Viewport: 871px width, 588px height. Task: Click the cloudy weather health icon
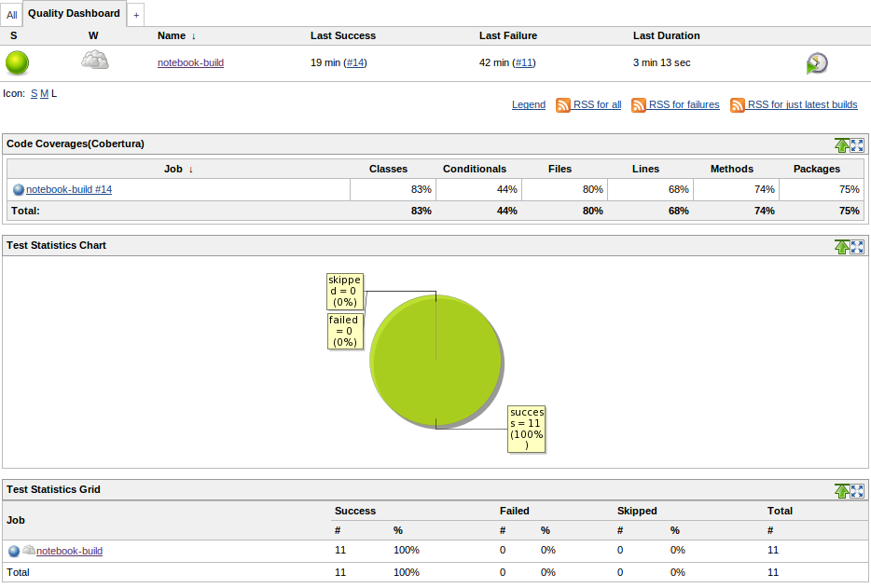(94, 61)
